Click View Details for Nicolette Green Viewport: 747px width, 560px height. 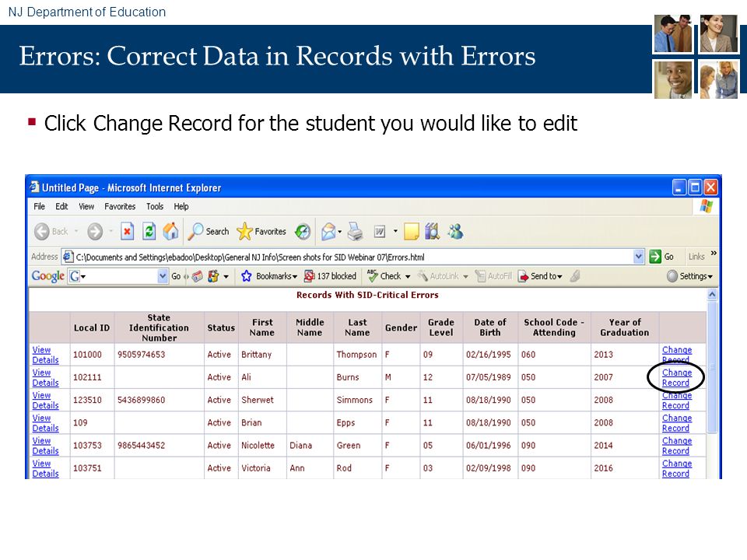(45, 446)
